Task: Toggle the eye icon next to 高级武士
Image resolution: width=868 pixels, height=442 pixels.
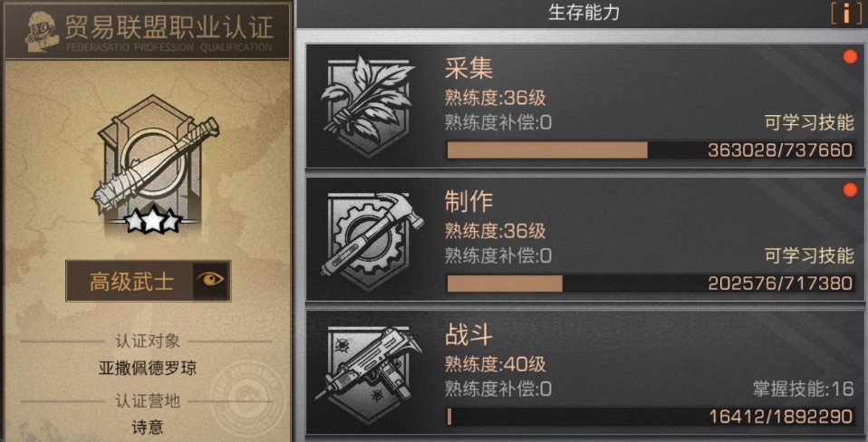Action: tap(212, 281)
